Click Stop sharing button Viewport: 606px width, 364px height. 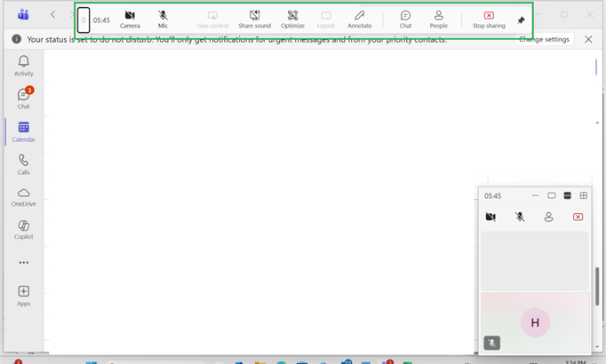489,20
